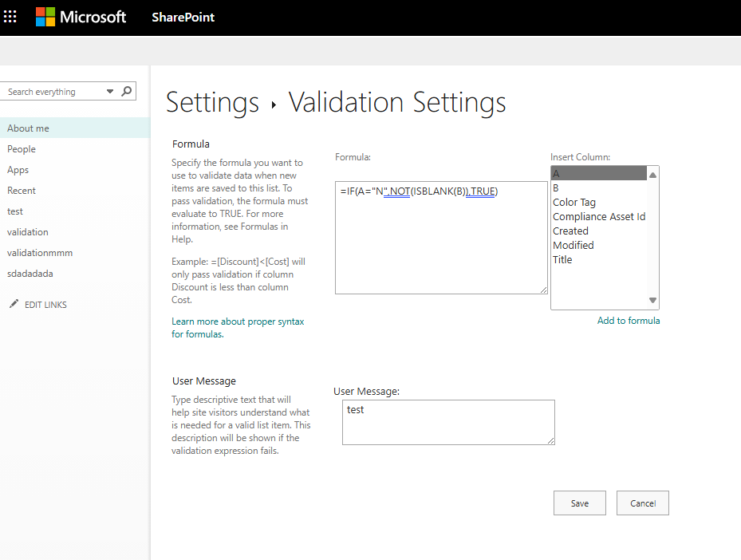Click the Add to formula link
The width and height of the screenshot is (741, 560).
click(628, 321)
